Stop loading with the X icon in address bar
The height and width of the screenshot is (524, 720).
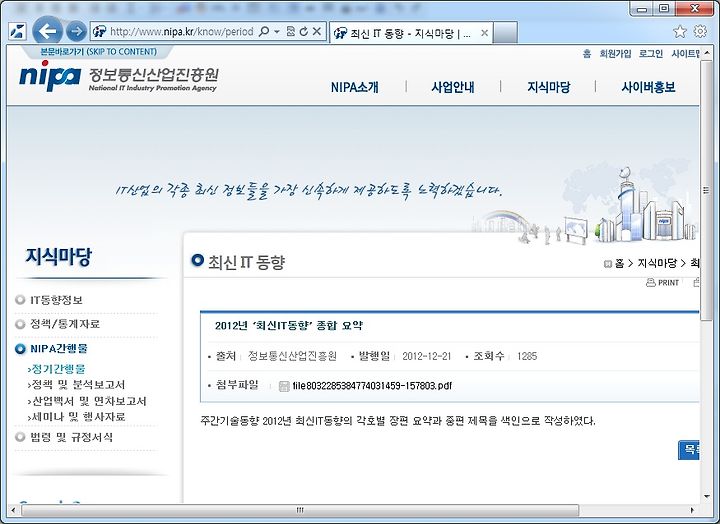click(x=316, y=31)
